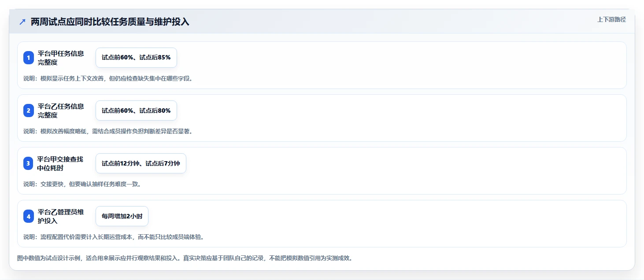This screenshot has height=280, width=644.
Task: Click the 平台乙管理员维护投入 label
Action: (61, 217)
